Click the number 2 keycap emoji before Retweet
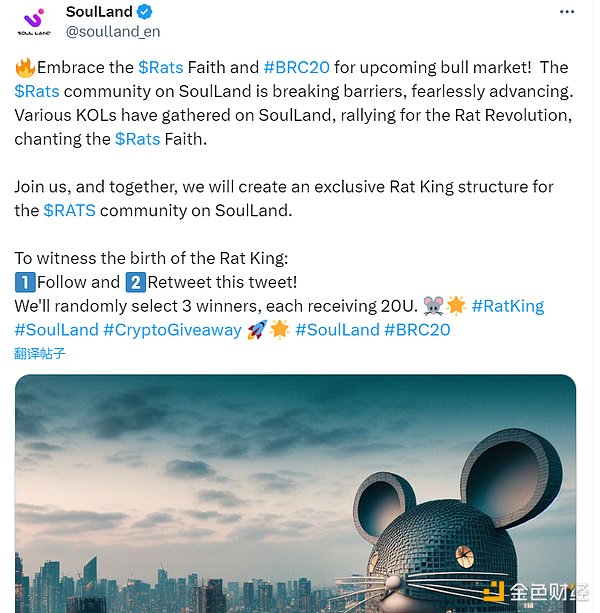 click(x=135, y=283)
